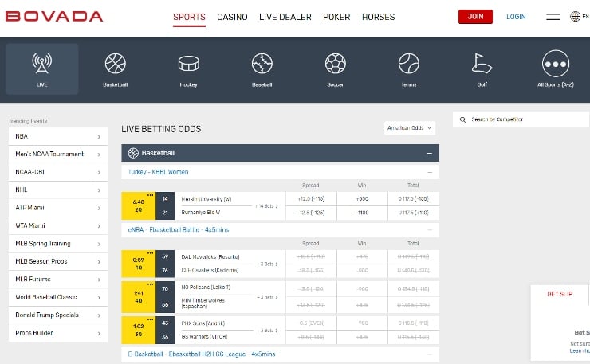Switch to the CASINO tab

(x=232, y=17)
